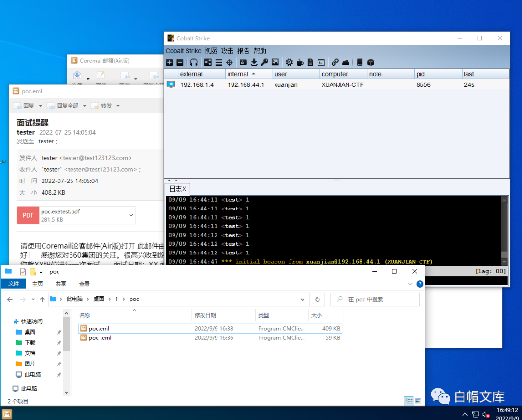Select the poc-.eml file

click(210, 338)
